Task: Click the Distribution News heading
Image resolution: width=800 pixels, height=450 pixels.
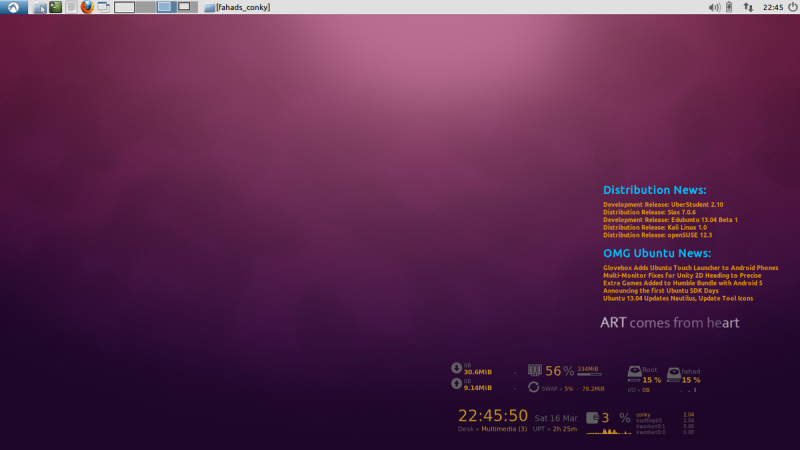Action: pyautogui.click(x=655, y=190)
